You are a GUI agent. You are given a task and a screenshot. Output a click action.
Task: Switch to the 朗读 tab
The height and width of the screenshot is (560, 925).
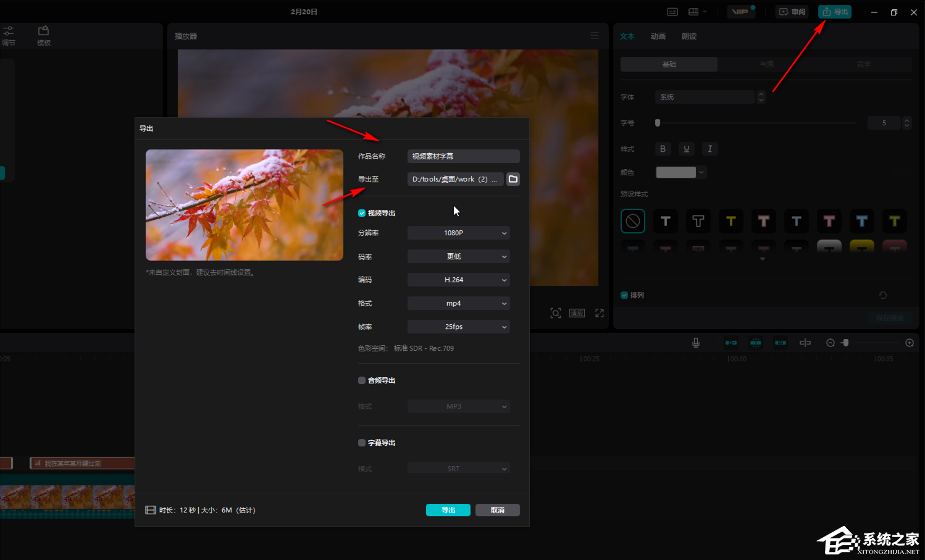(689, 36)
